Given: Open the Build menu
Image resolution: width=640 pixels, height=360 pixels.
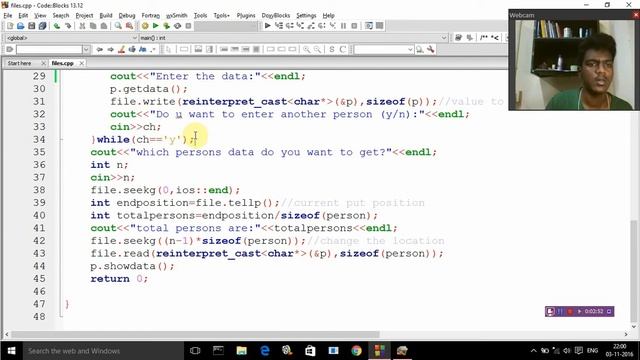Looking at the screenshot, I should (106, 16).
